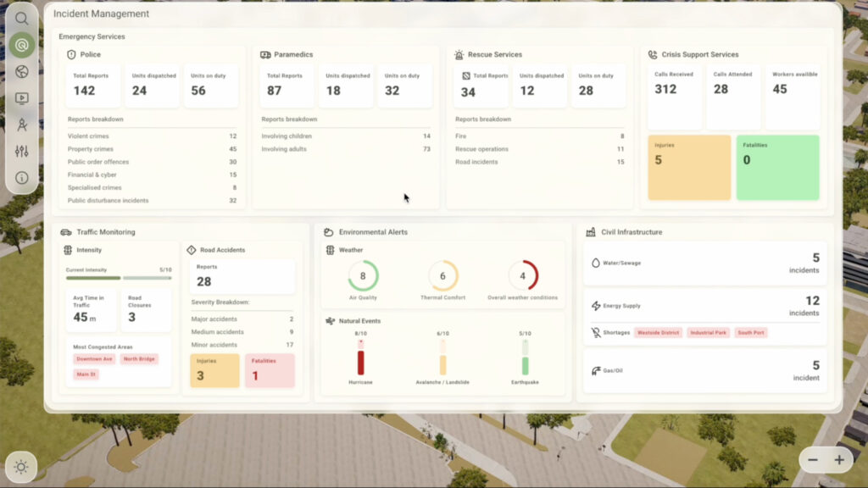Select the Main St congested area tag
The width and height of the screenshot is (868, 488).
[86, 374]
